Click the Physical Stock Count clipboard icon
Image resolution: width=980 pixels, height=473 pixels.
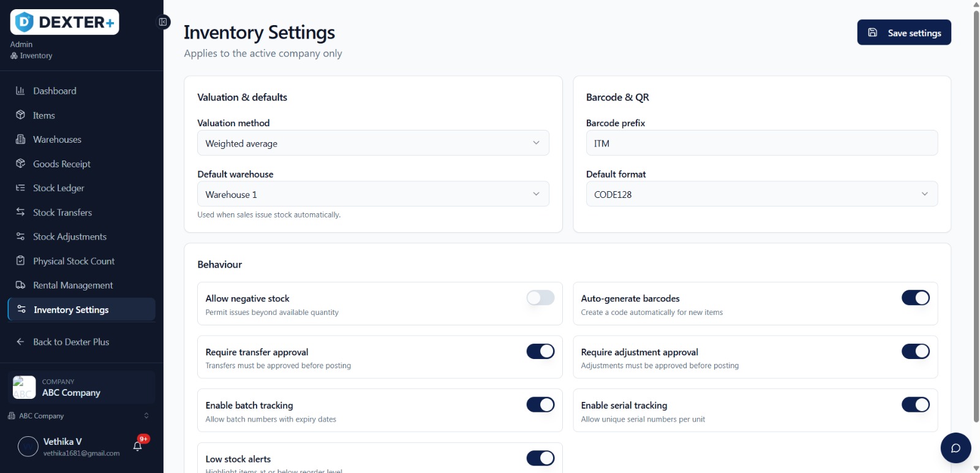(20, 261)
